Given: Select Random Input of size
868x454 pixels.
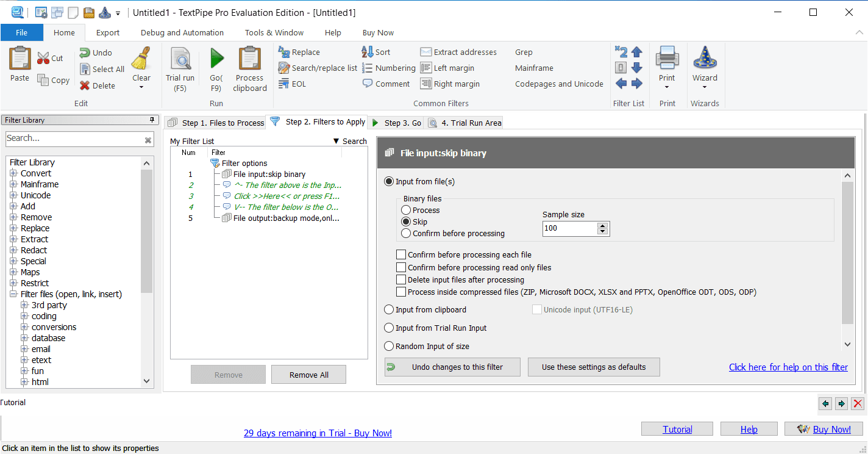Looking at the screenshot, I should [x=389, y=346].
